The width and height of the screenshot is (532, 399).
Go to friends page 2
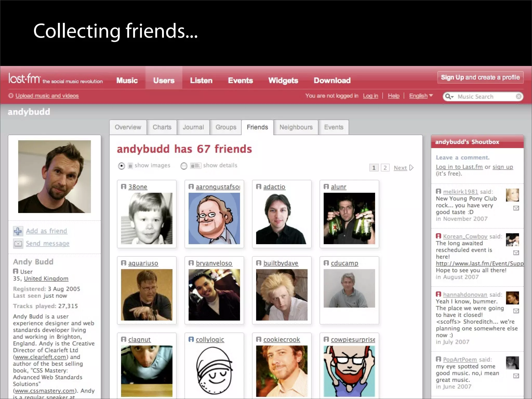(x=385, y=168)
